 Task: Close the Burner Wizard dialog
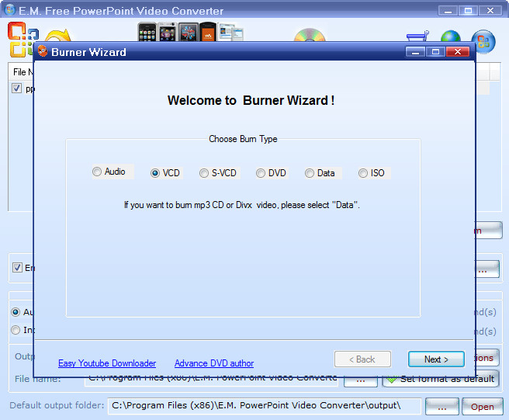(x=457, y=52)
